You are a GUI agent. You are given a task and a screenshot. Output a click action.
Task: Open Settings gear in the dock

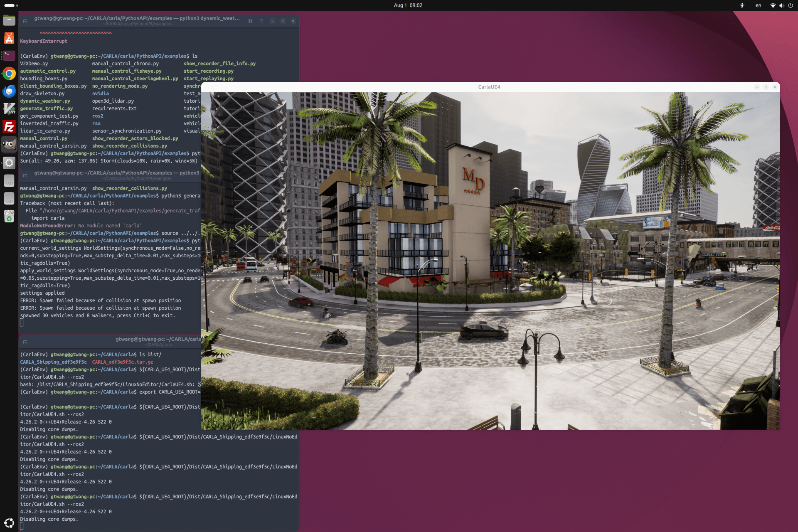(x=9, y=163)
